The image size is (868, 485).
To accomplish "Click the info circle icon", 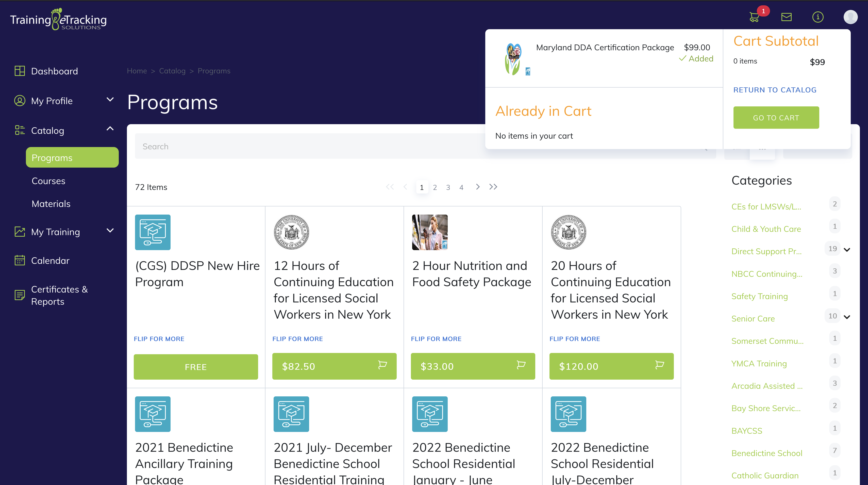I will tap(817, 17).
